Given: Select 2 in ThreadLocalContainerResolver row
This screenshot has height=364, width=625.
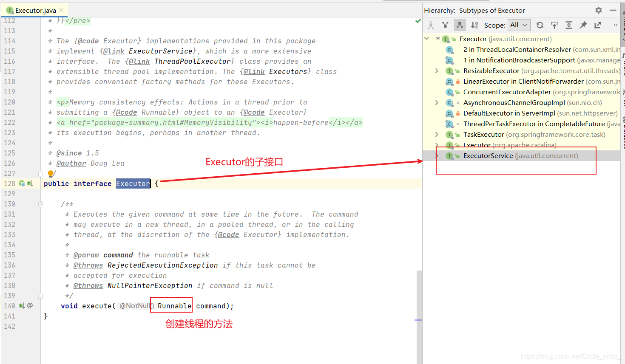Looking at the screenshot, I should (522, 49).
